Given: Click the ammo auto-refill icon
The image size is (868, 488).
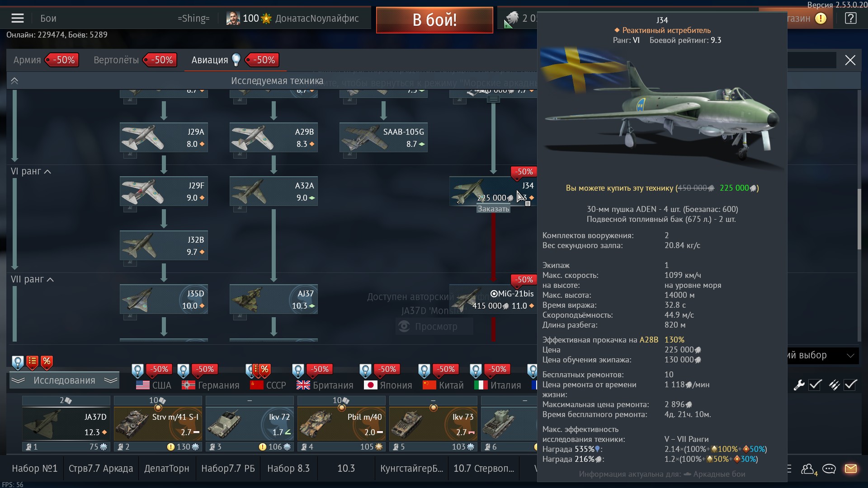Looking at the screenshot, I should tap(834, 385).
